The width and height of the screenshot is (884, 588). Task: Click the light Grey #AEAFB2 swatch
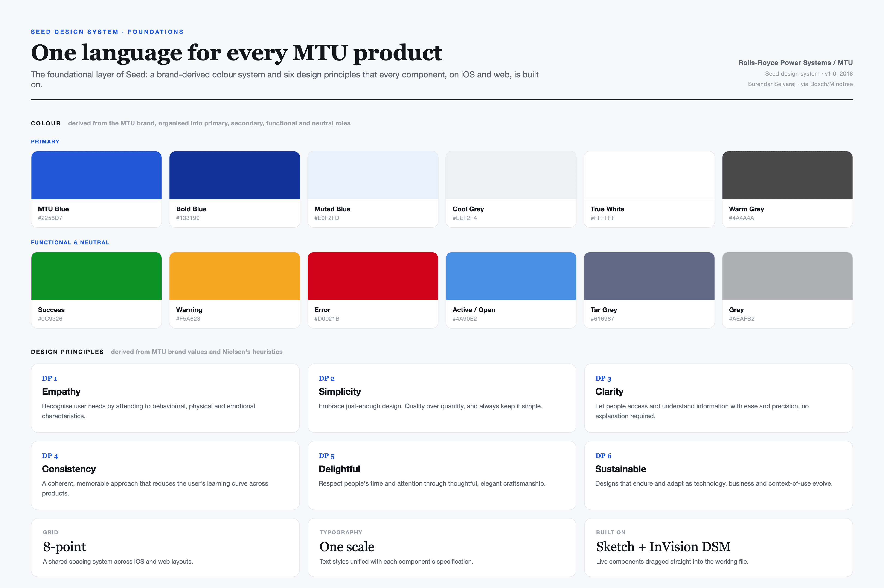click(787, 276)
